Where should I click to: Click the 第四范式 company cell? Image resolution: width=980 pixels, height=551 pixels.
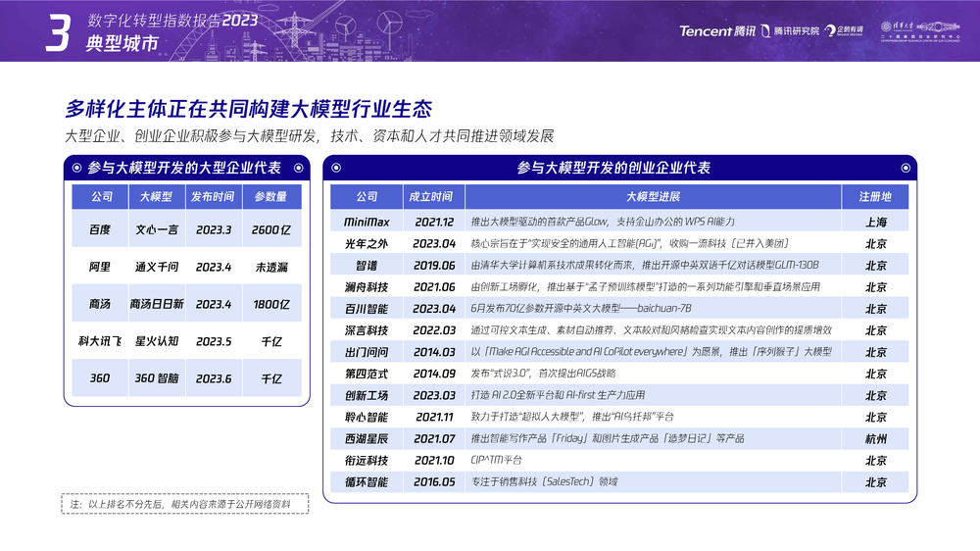coord(367,374)
